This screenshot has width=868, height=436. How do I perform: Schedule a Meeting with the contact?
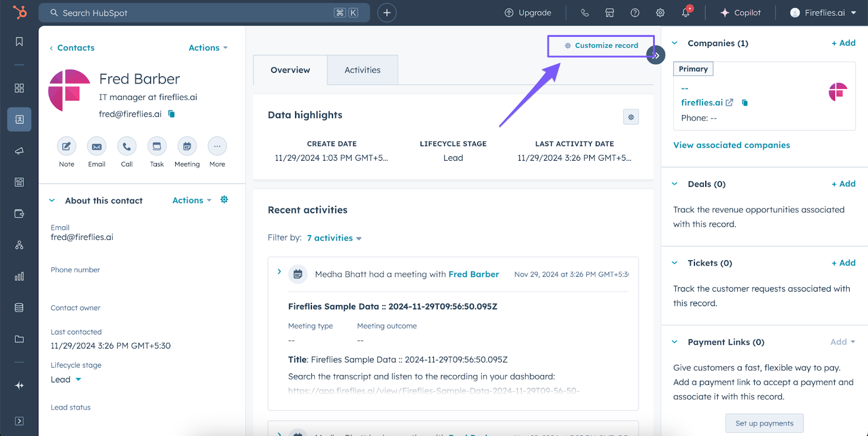click(187, 146)
